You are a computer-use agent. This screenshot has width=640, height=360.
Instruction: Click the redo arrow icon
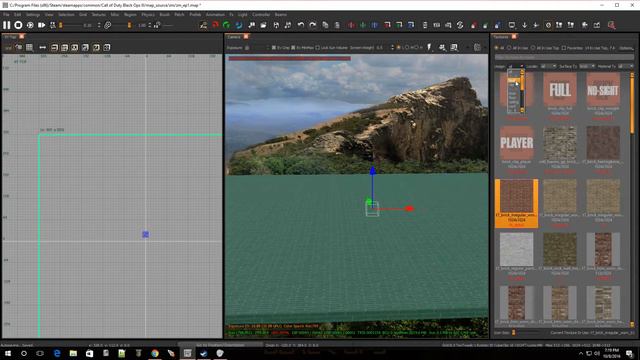pos(313,25)
